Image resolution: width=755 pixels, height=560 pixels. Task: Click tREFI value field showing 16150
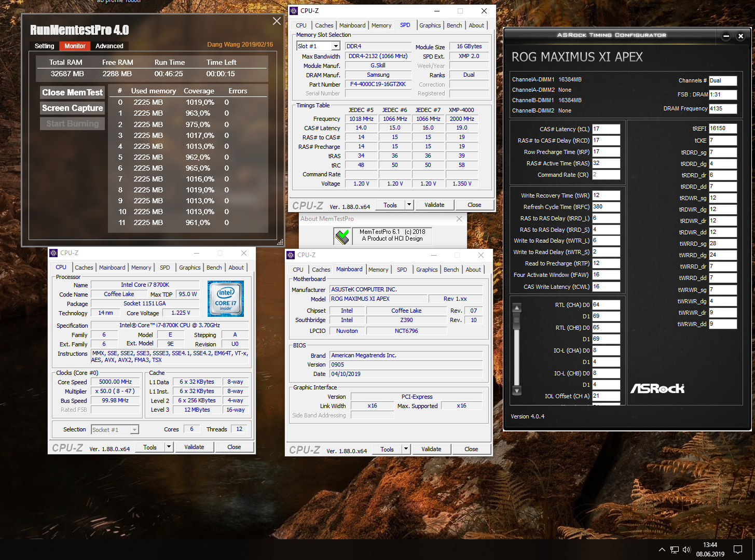click(x=722, y=129)
